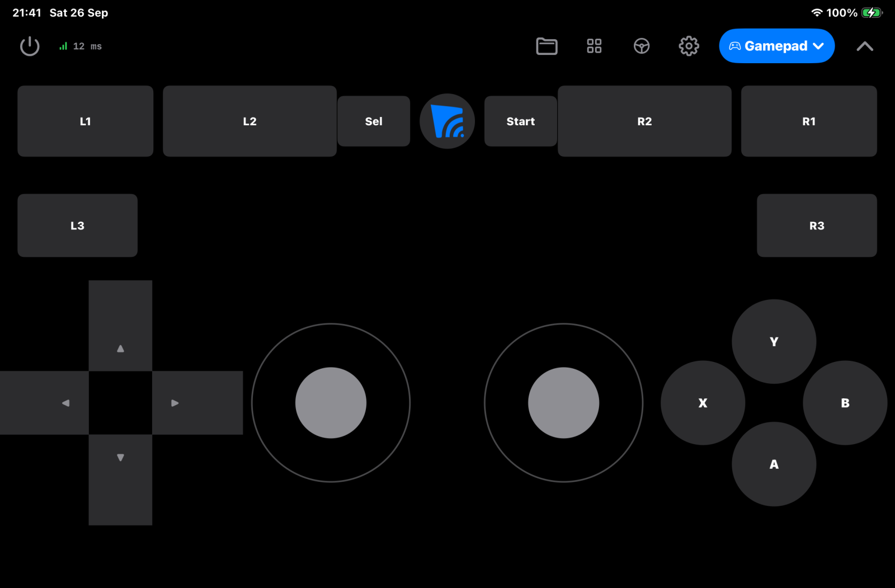The image size is (895, 588).
Task: Tap the Sel button
Action: coord(374,121)
